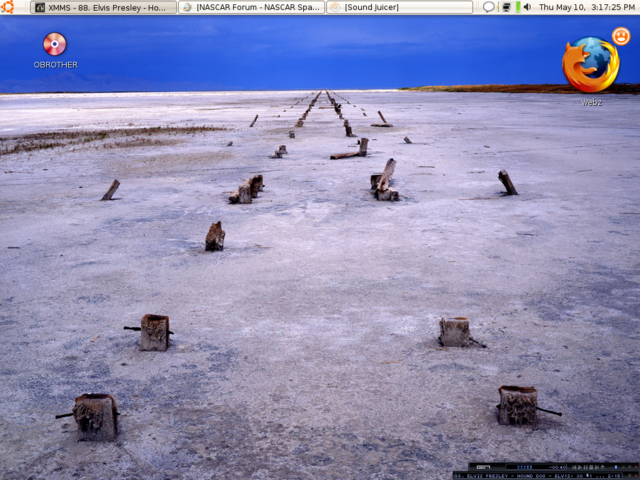
Task: Click the Hound Dog track title text
Action: [531, 476]
